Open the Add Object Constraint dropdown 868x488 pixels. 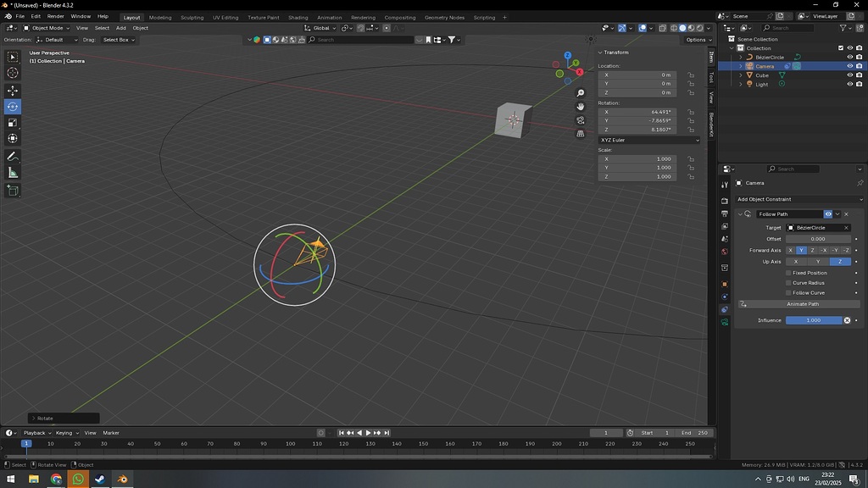(799, 199)
